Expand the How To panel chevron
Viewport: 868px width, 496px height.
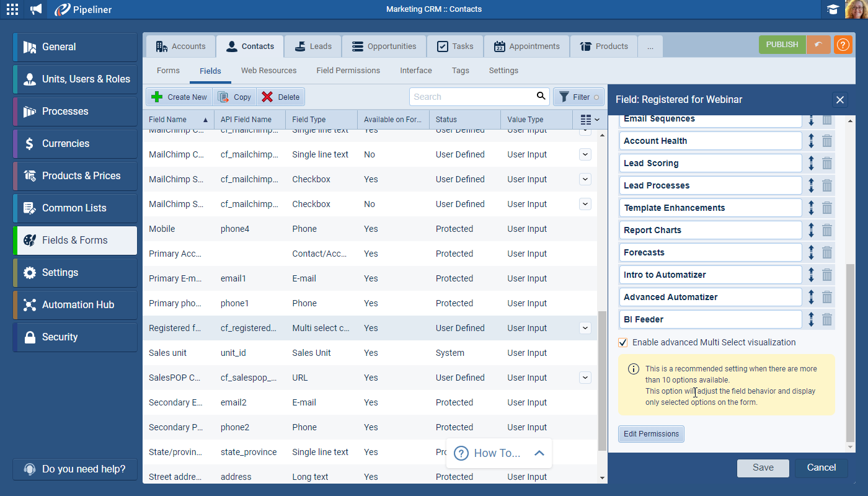539,453
